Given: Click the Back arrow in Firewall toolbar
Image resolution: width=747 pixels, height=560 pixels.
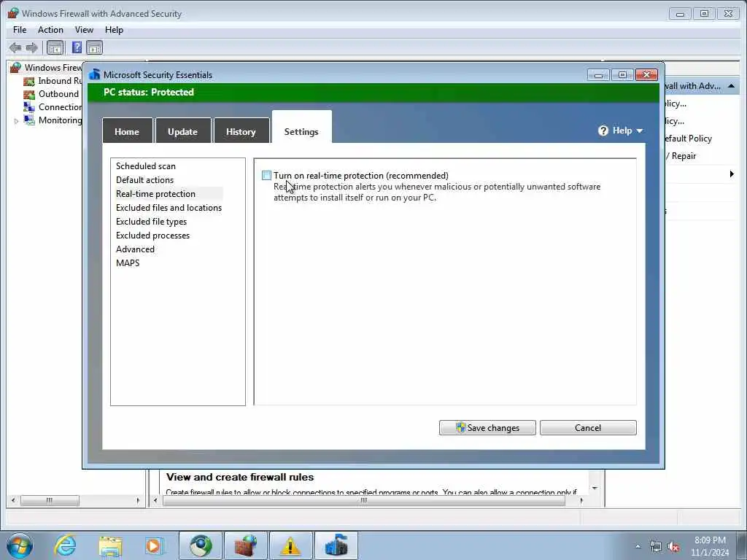Looking at the screenshot, I should (15, 47).
